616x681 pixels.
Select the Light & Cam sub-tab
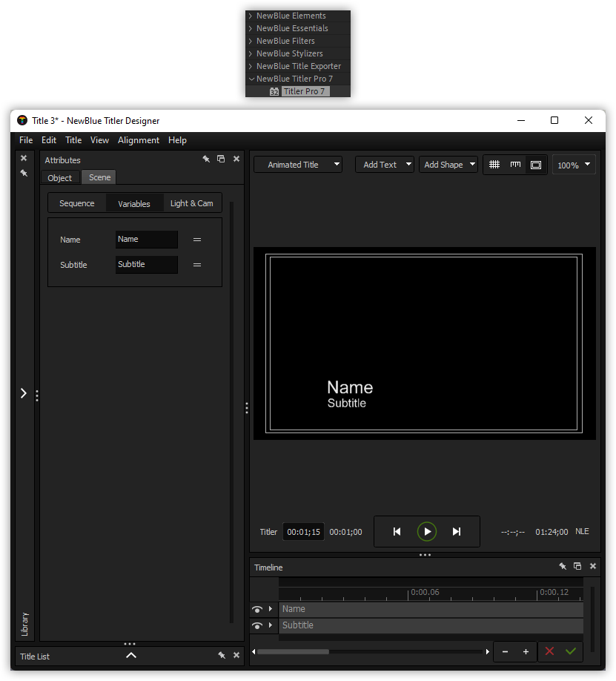click(192, 203)
